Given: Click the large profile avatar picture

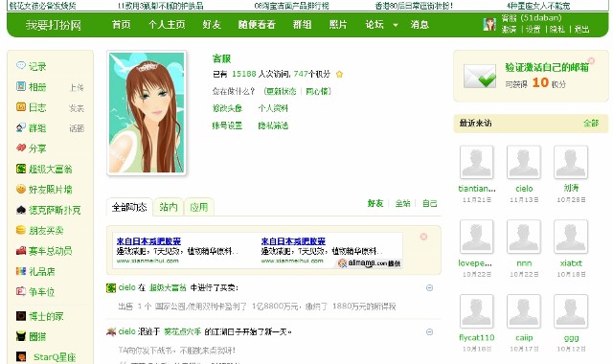Looking at the screenshot, I should [x=147, y=113].
